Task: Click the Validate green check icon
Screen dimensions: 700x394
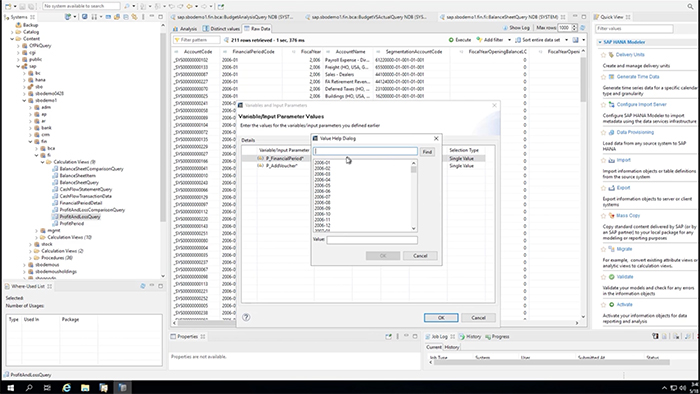Action: click(x=612, y=277)
